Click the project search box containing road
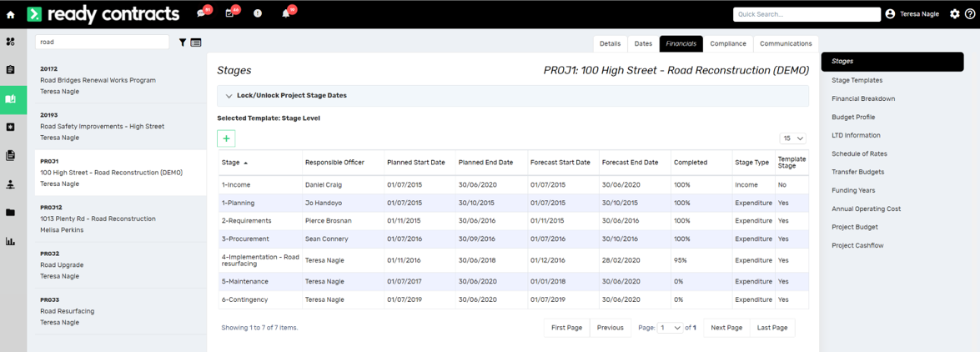 pos(102,42)
